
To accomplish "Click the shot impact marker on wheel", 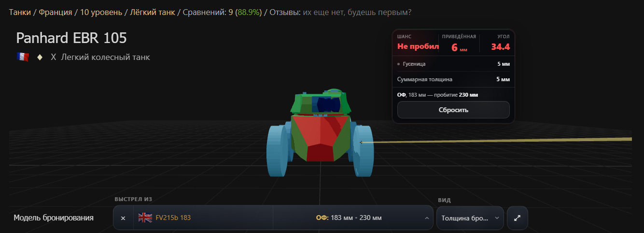I will click(x=361, y=142).
